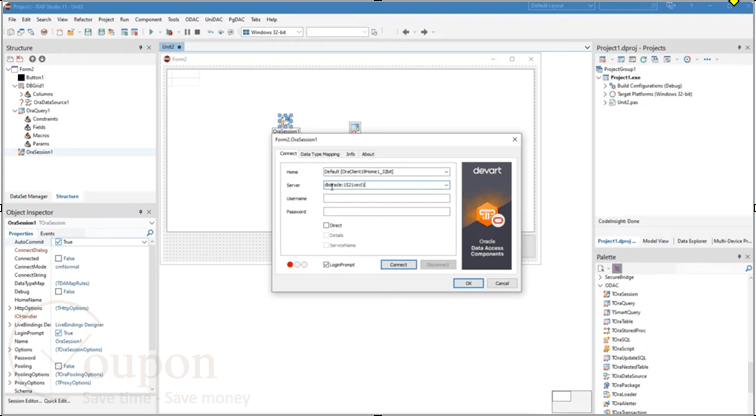
Task: Click the Session Editor link
Action: [25, 401]
